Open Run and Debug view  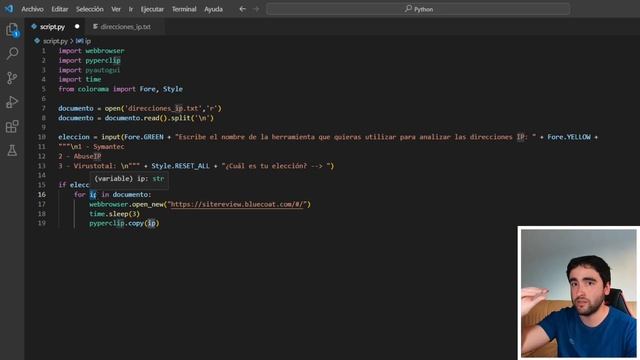tap(12, 102)
